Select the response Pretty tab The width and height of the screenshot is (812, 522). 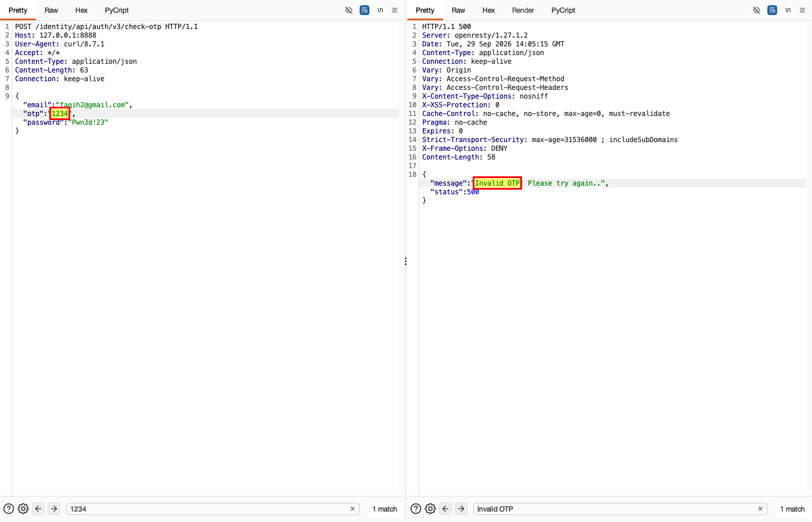(x=425, y=10)
